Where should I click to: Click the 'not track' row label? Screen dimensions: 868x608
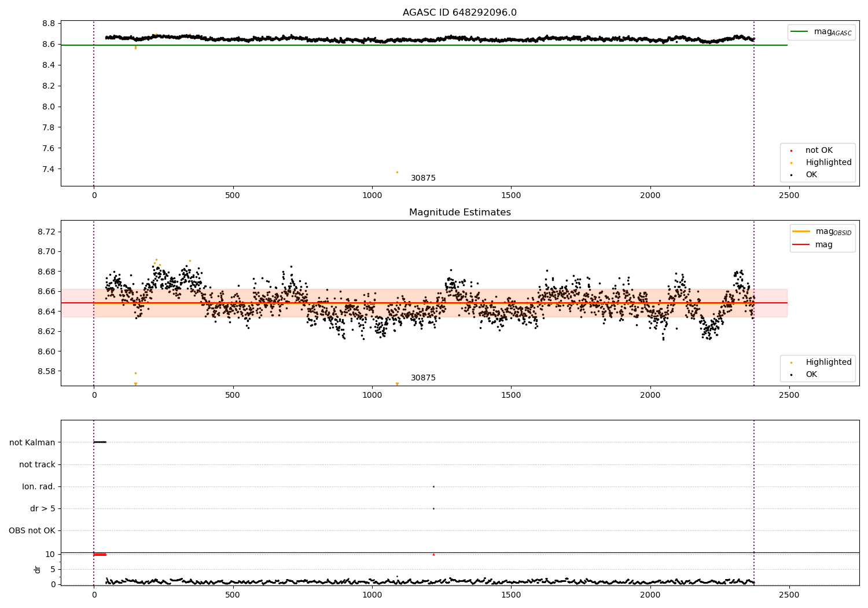(37, 464)
